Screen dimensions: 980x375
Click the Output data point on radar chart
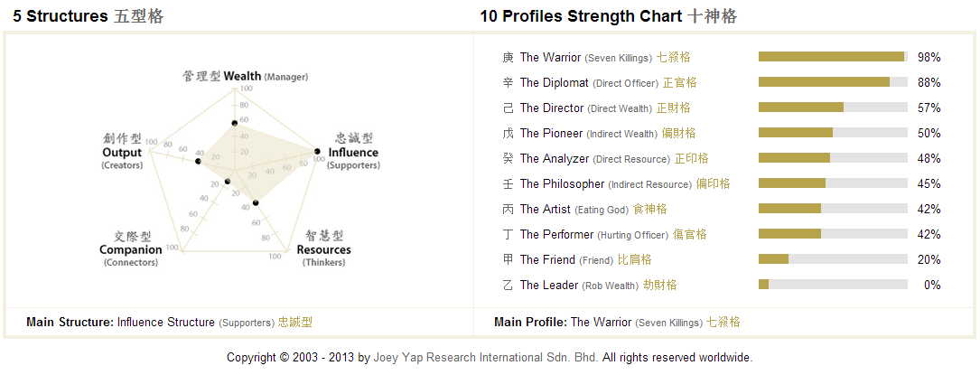point(198,162)
